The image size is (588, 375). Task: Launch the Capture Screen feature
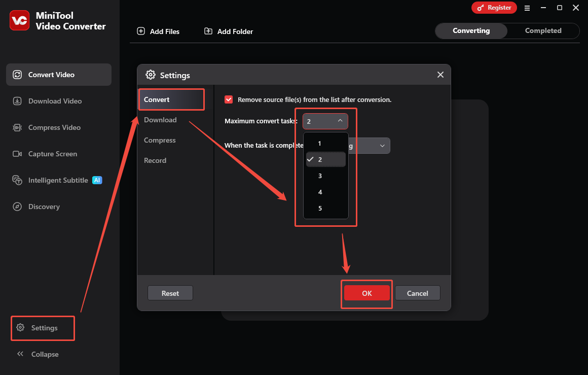(x=52, y=154)
